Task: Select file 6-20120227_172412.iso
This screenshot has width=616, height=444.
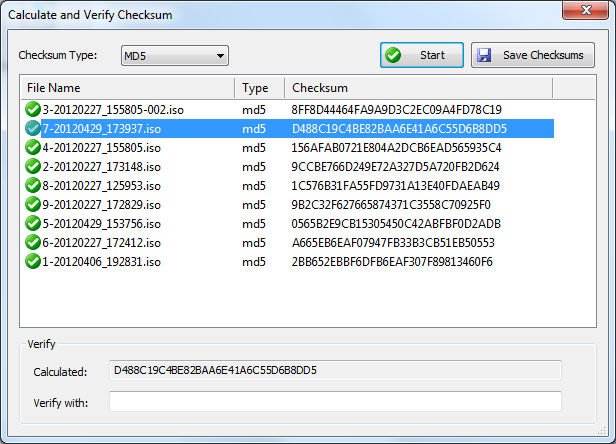Action: point(102,242)
